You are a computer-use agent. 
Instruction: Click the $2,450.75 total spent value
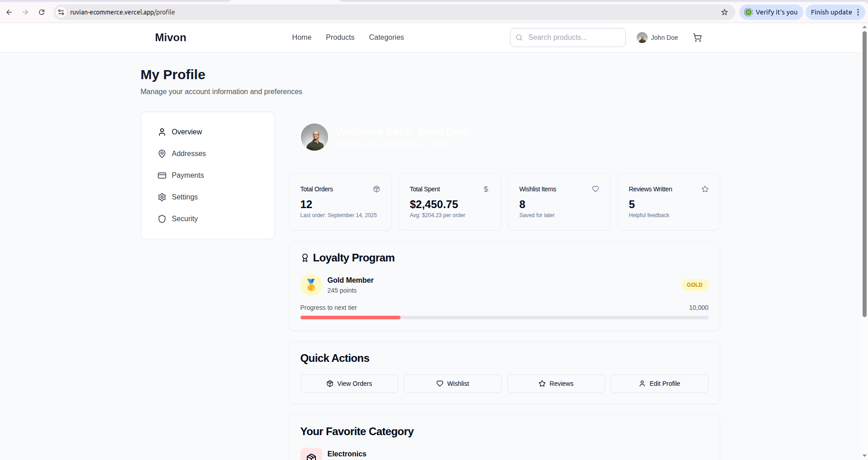point(434,204)
